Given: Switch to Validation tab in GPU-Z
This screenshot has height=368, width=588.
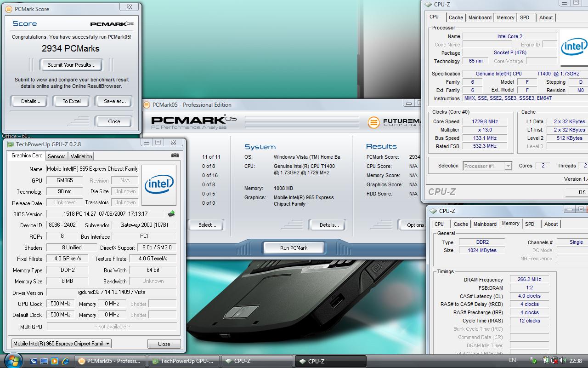Looking at the screenshot, I should [x=81, y=156].
